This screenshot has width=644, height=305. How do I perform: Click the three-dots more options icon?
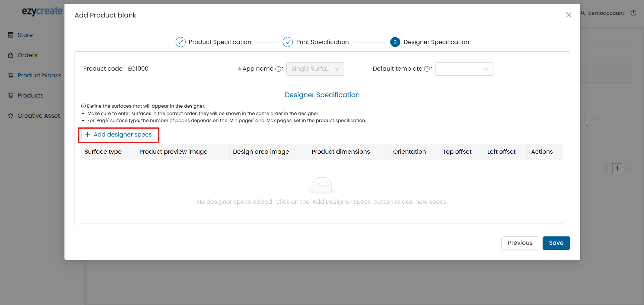click(596, 119)
